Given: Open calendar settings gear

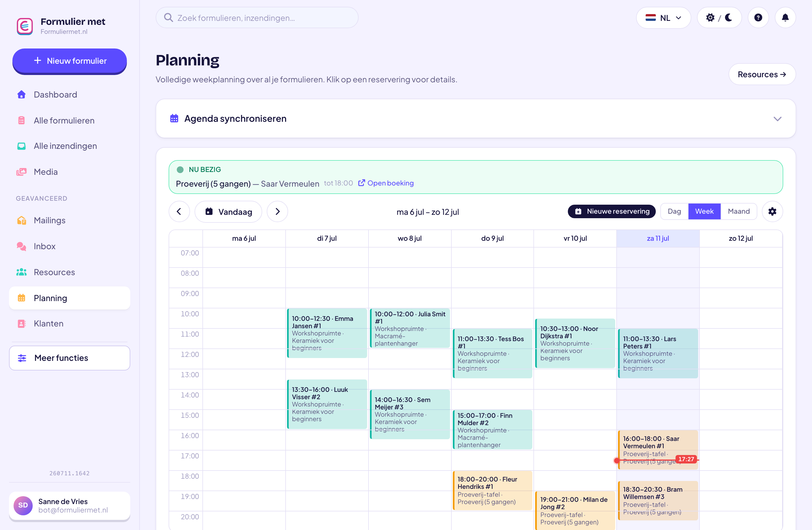Looking at the screenshot, I should [773, 211].
